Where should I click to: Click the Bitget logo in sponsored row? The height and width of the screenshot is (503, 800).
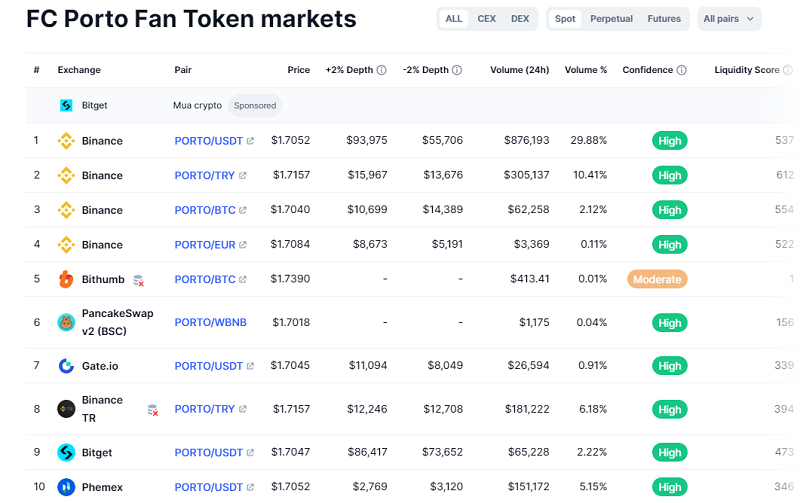coord(66,105)
